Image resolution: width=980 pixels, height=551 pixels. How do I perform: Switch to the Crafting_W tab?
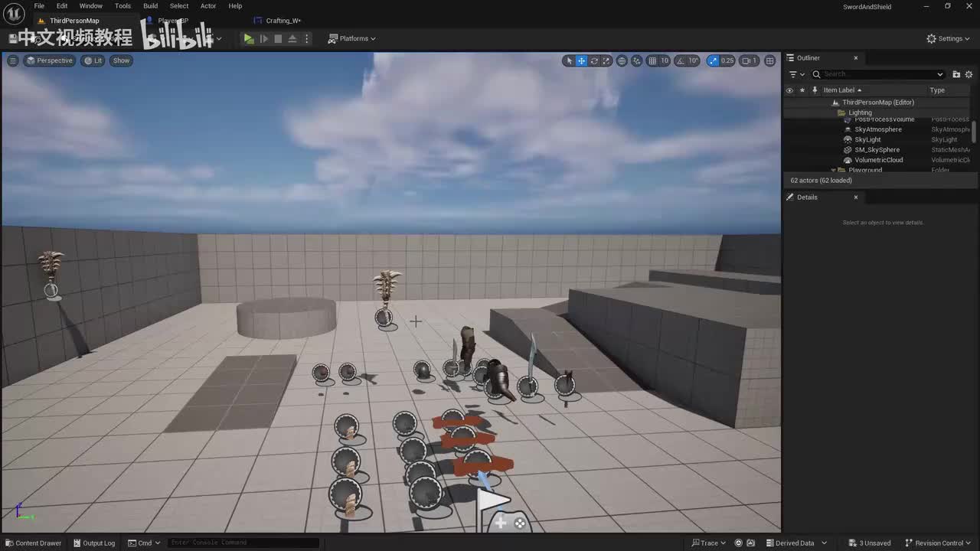283,21
